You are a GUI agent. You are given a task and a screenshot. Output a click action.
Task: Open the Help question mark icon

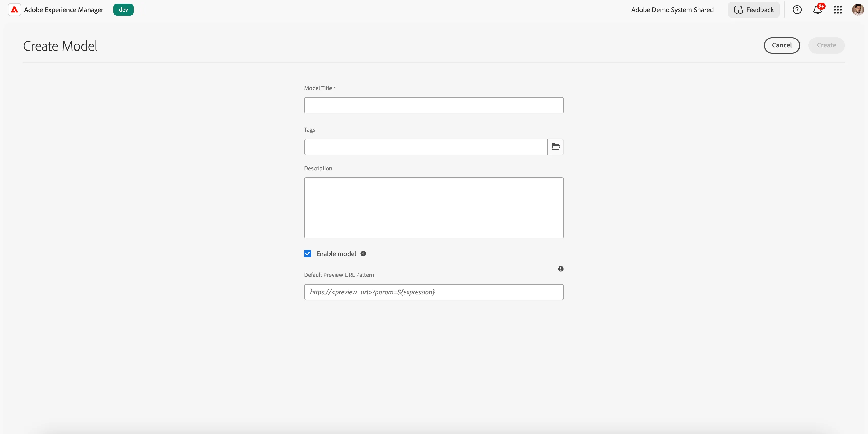[x=797, y=10]
